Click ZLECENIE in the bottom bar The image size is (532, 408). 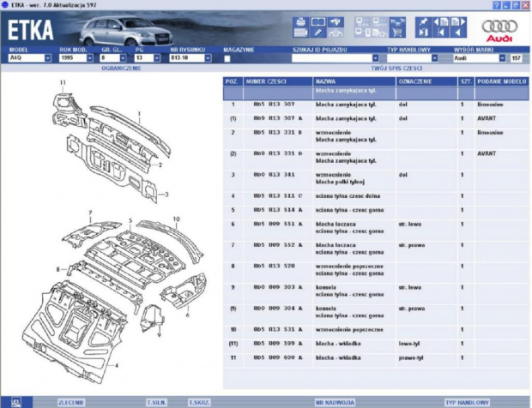(71, 403)
